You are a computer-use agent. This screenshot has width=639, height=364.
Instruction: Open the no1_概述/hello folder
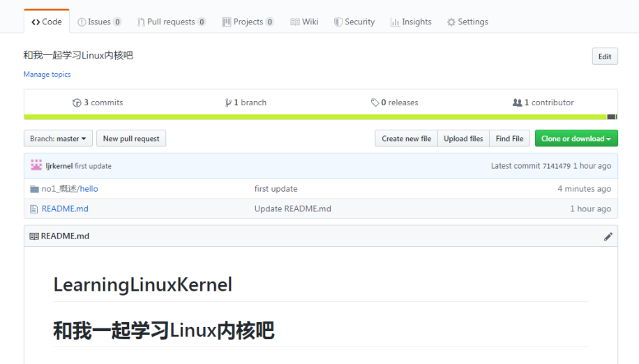coord(70,188)
